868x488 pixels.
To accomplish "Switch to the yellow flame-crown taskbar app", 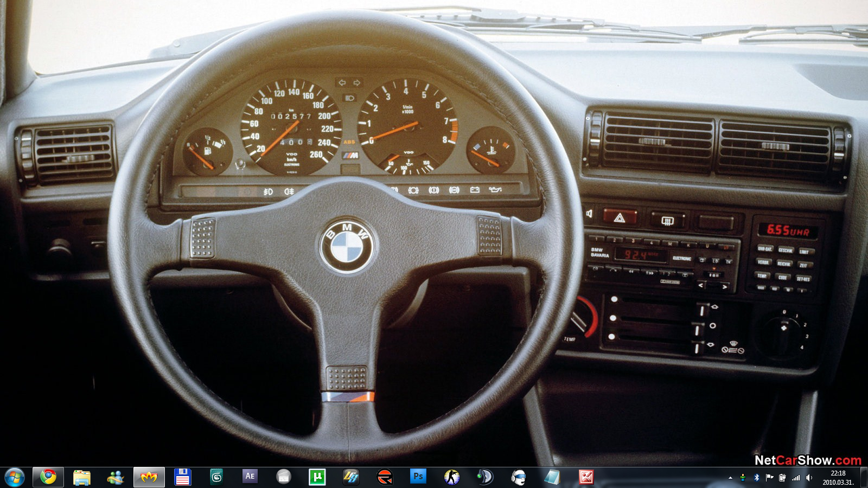I will (149, 477).
